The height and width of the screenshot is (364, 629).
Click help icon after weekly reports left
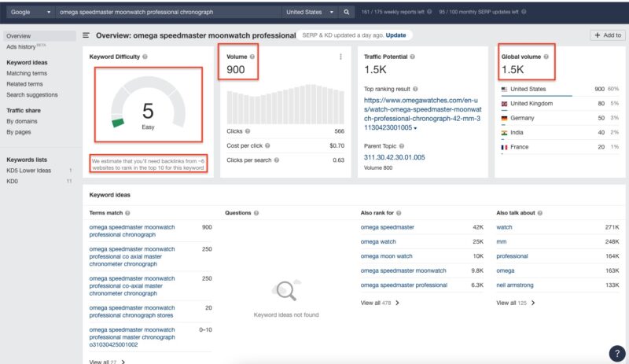(x=429, y=12)
